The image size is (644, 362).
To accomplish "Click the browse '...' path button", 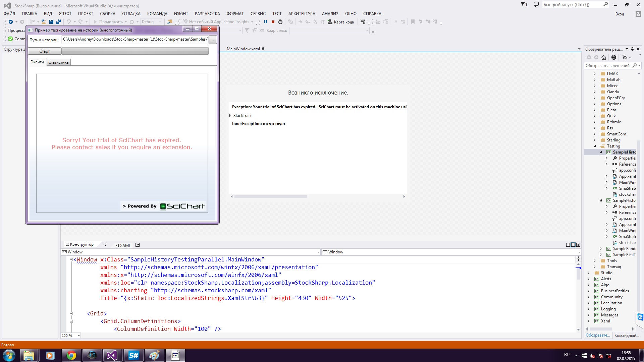I will tap(213, 40).
